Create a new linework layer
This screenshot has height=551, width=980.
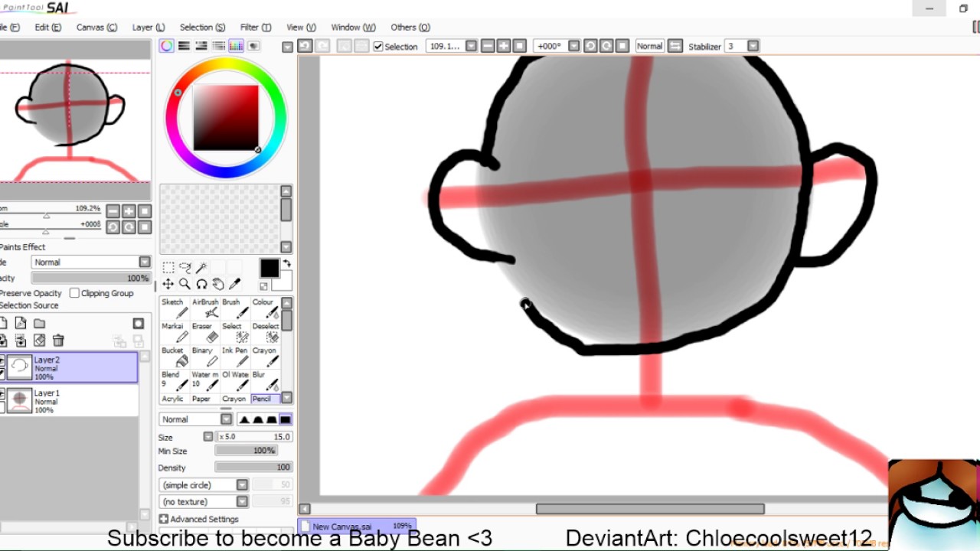[x=21, y=324]
